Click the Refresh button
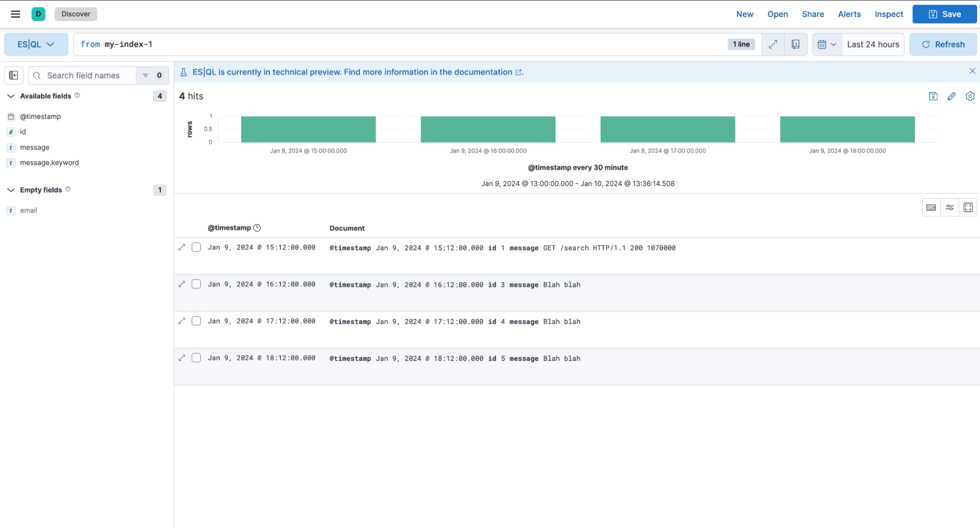Screen dimensions: 980x528 pos(942,44)
